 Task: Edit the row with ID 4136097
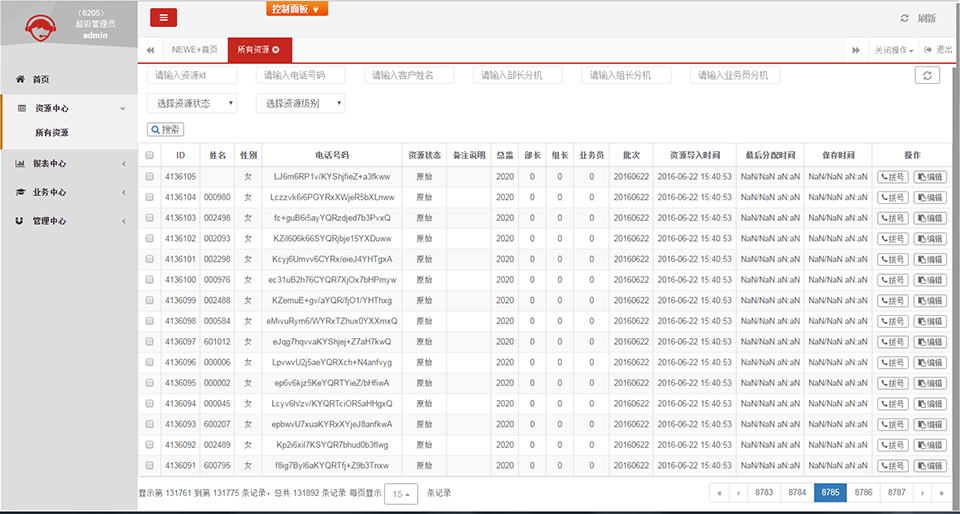tap(930, 342)
